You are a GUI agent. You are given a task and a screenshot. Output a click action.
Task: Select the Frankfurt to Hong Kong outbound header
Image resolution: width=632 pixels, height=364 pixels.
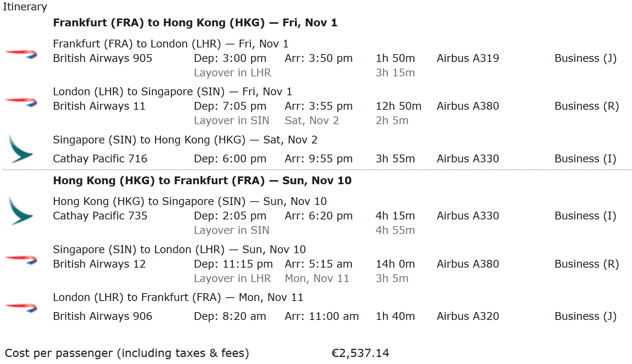coord(195,23)
